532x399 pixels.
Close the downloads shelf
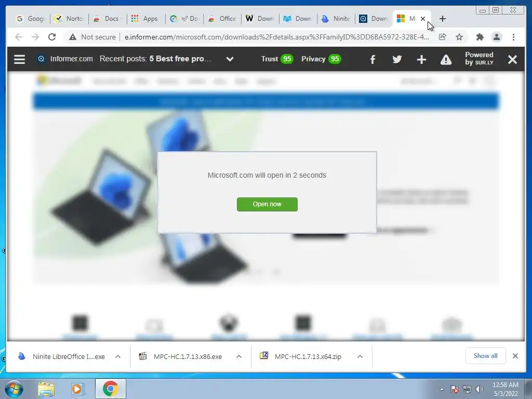[515, 356]
